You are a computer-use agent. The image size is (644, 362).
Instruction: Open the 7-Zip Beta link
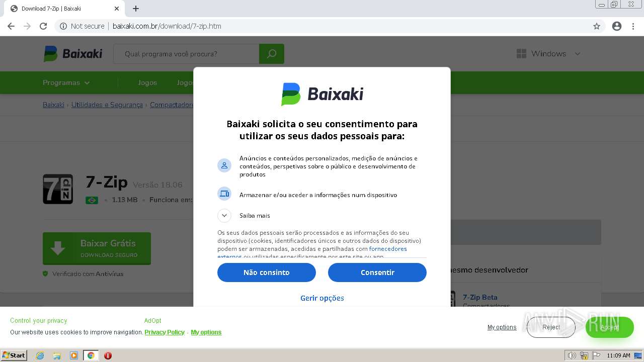pyautogui.click(x=480, y=297)
